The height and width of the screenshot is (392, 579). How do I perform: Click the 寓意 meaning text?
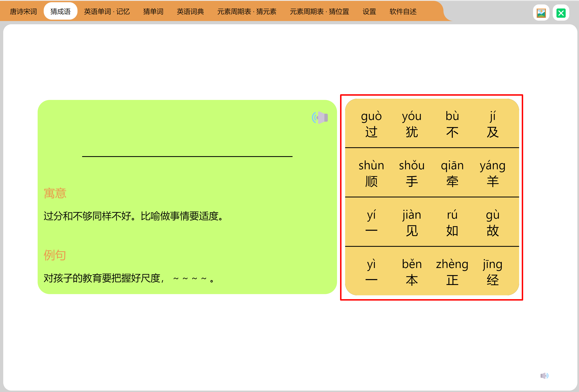[134, 216]
